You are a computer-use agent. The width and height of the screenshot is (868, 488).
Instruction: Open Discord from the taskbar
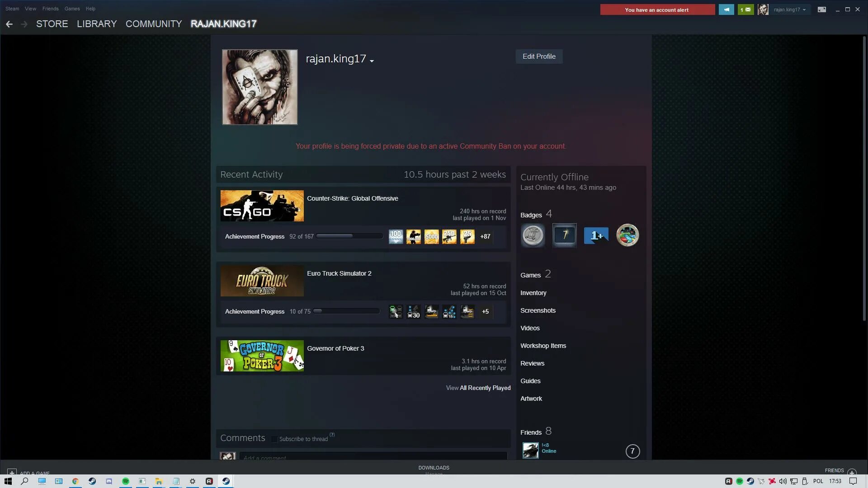(x=109, y=481)
